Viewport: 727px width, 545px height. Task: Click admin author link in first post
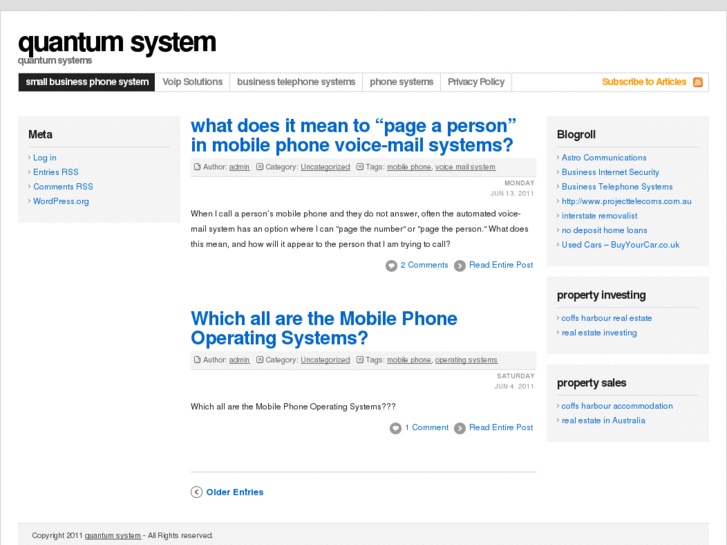[x=239, y=167]
